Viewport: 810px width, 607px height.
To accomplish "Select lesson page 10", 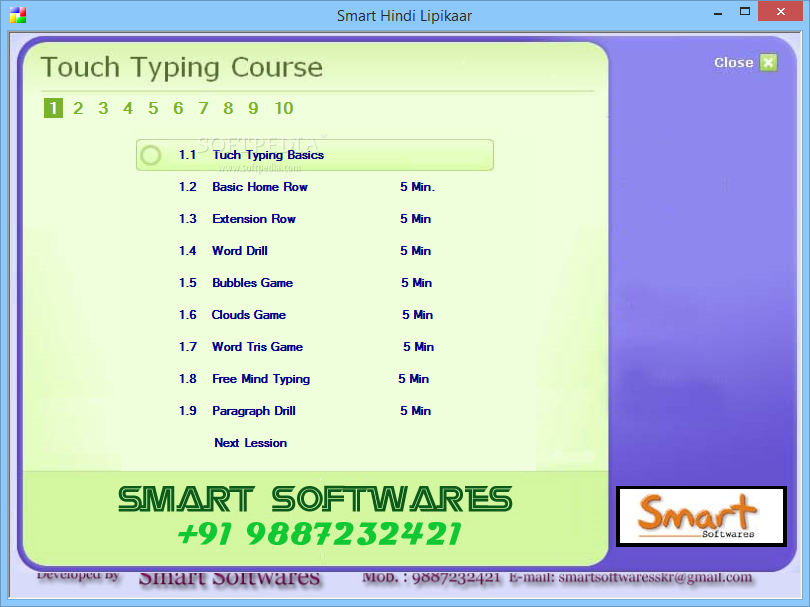I will (x=284, y=108).
